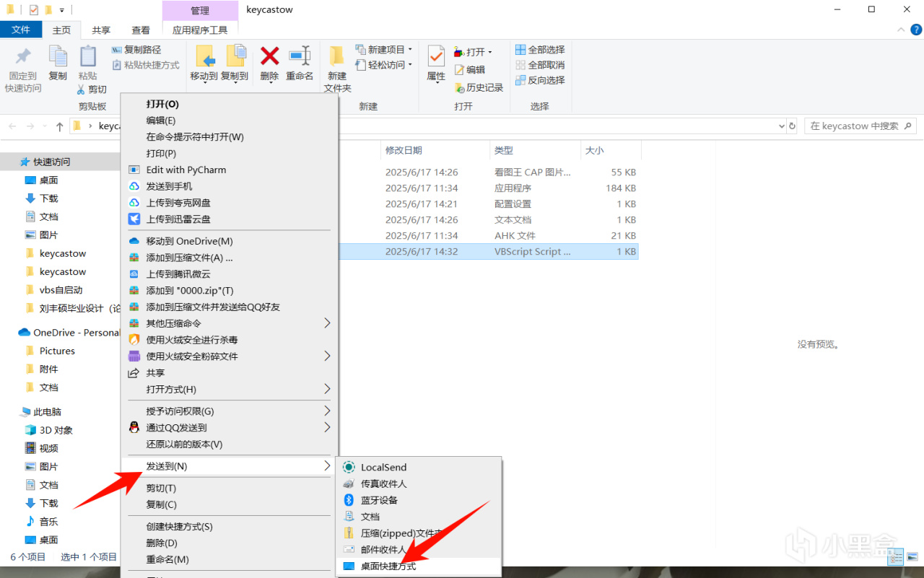924x578 pixels.
Task: Click the 重命名 button in the ribbon
Action: [x=300, y=64]
